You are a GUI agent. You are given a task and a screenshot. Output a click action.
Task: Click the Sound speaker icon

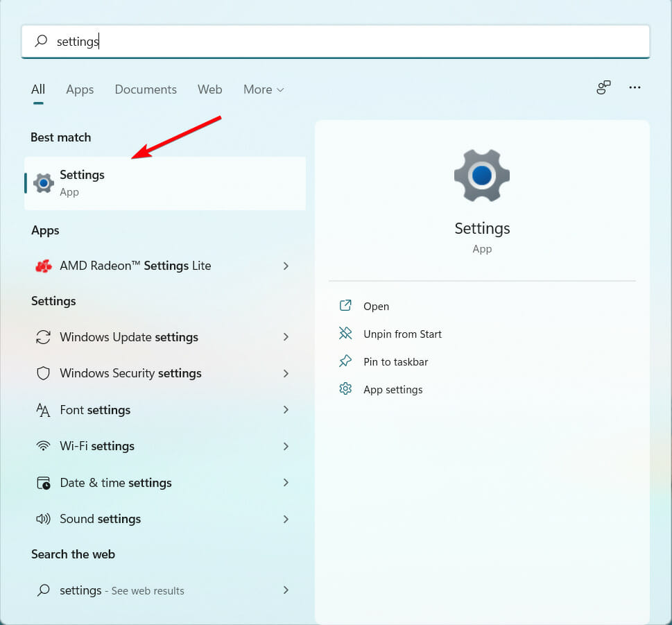click(x=43, y=519)
